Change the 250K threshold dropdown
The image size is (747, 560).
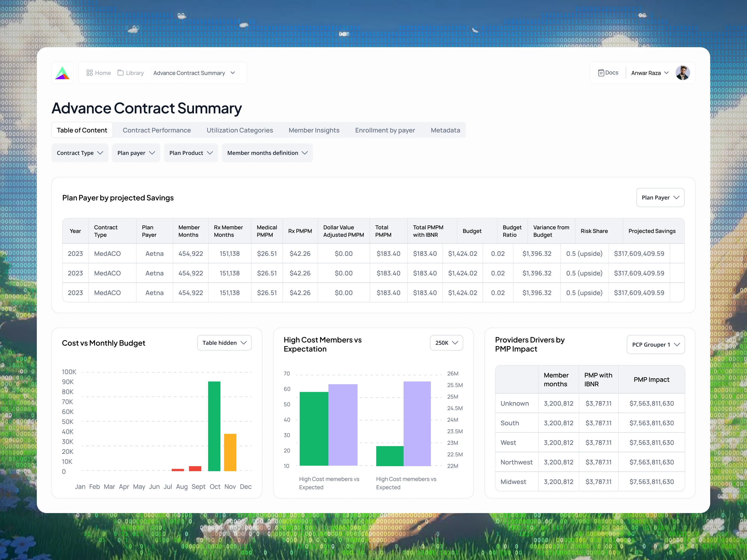(446, 343)
